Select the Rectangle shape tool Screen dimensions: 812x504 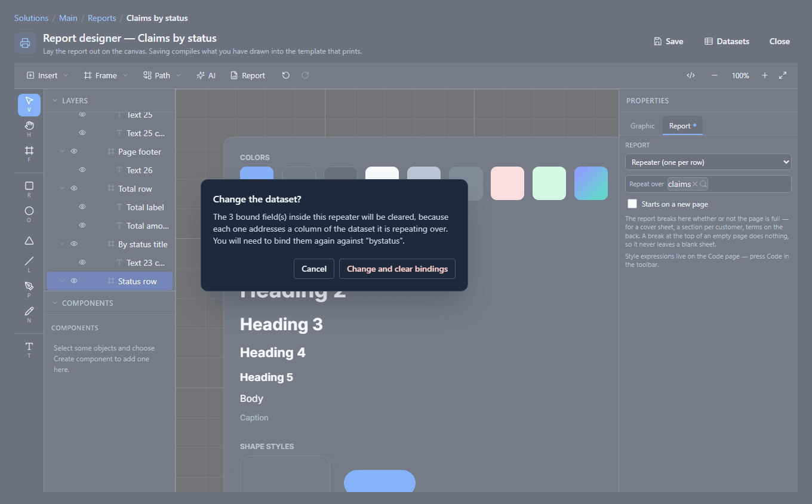29,189
